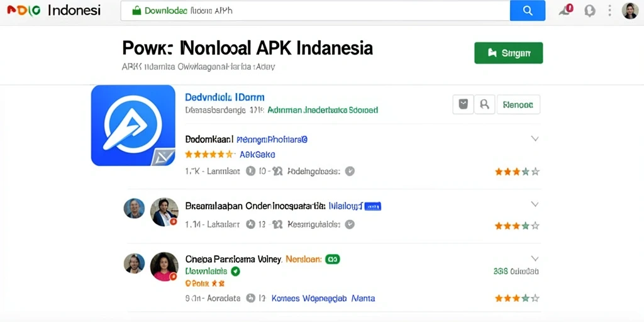Click small avatar left of Cnelpa row
This screenshot has width=644, height=322.
pyautogui.click(x=134, y=264)
